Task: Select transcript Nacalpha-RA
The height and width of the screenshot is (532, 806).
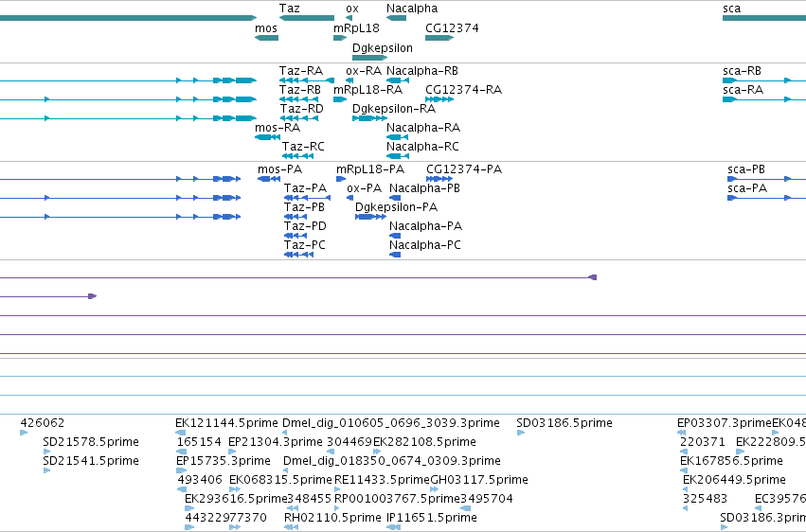Action: (x=423, y=128)
